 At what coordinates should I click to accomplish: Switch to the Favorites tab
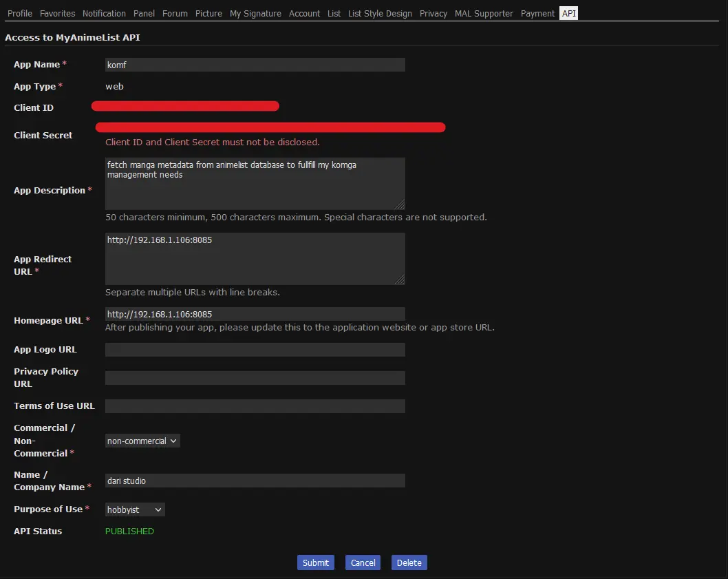tap(57, 13)
